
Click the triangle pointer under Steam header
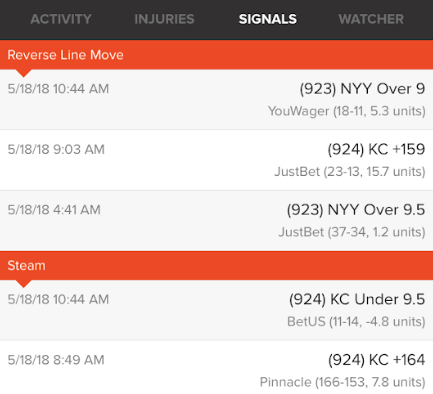(23, 284)
